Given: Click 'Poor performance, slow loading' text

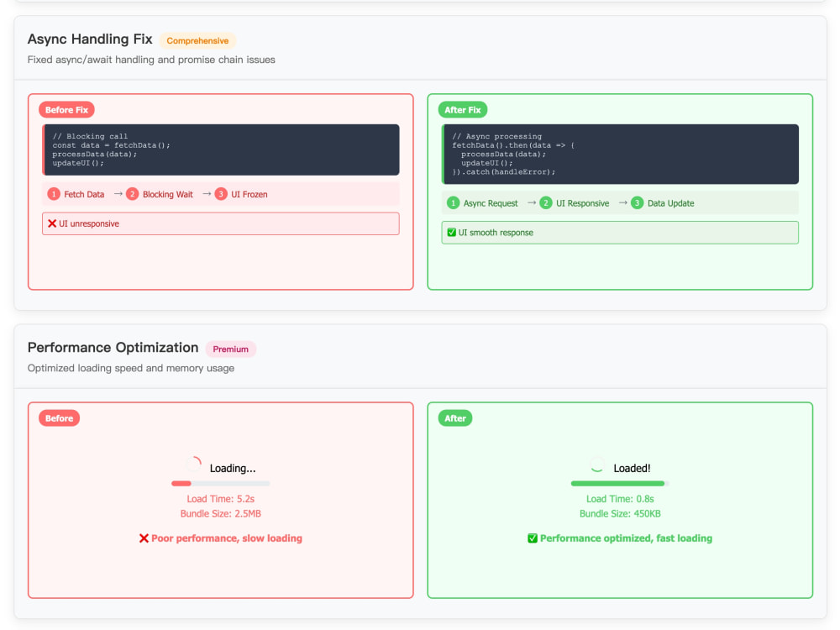Looking at the screenshot, I should coord(227,538).
